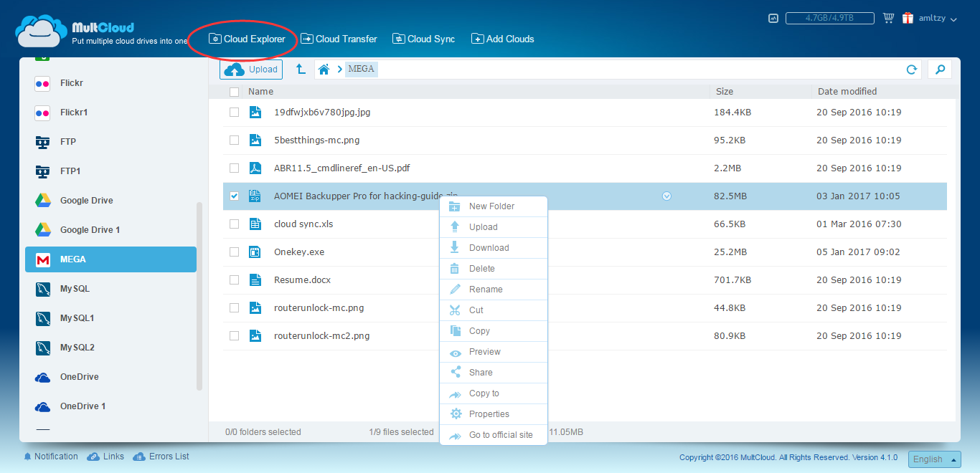Check the routerunlock-mc.png checkbox
This screenshot has width=980, height=473.
point(234,308)
